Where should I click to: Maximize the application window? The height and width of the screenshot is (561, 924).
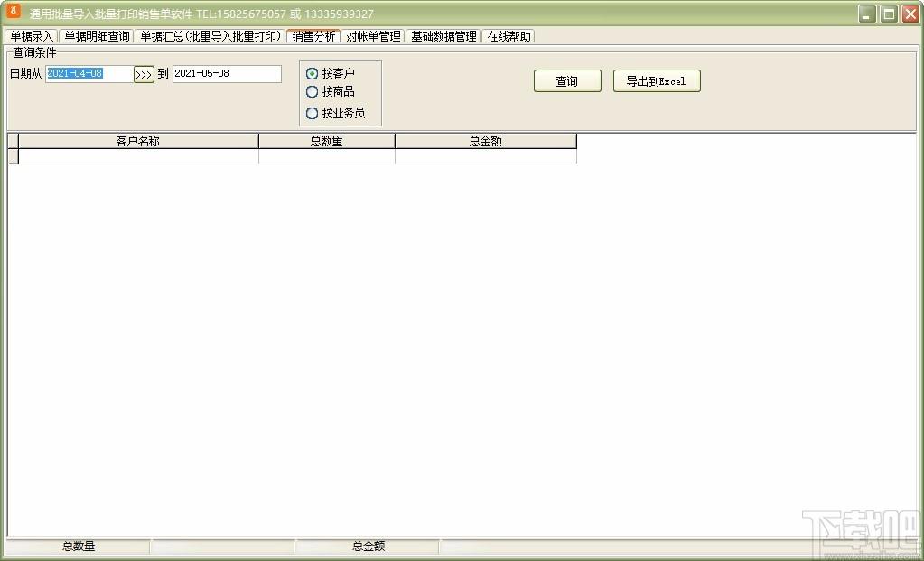click(889, 14)
